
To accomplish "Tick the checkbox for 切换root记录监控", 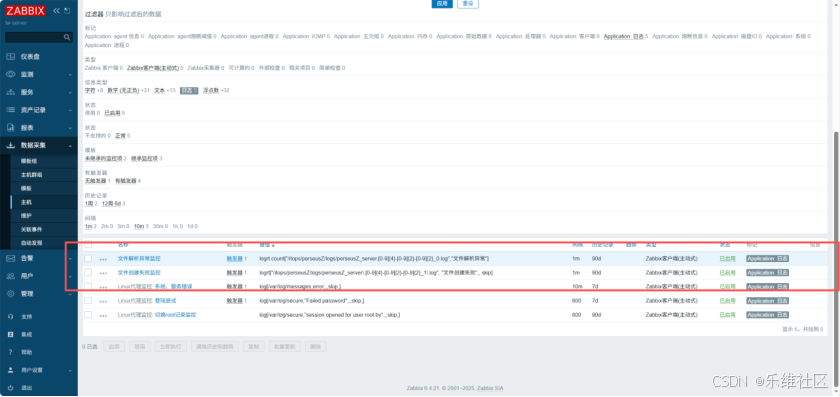I will tap(88, 314).
